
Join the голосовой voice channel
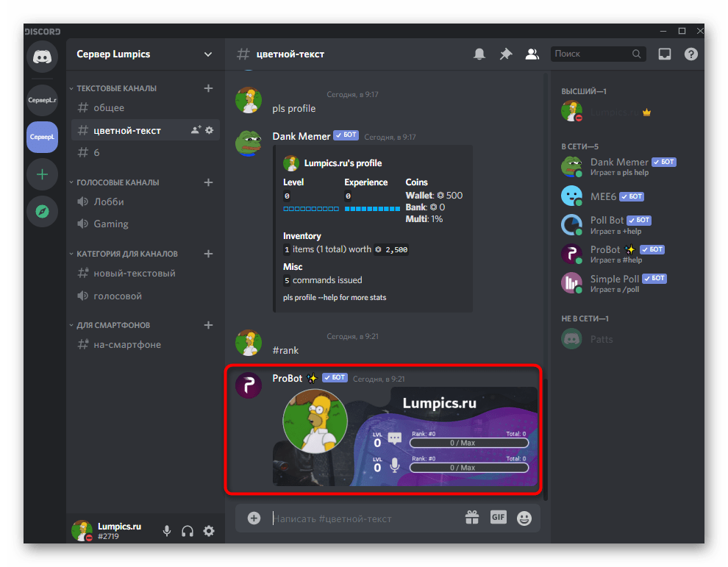click(145, 296)
